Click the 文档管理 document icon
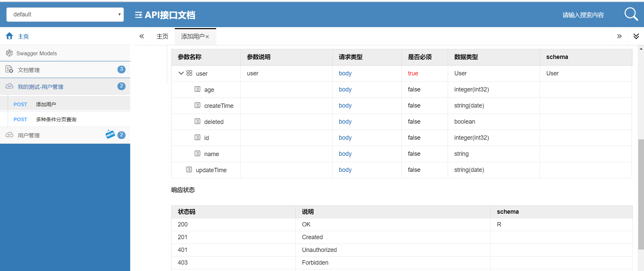The height and width of the screenshot is (271, 644). pyautogui.click(x=9, y=69)
